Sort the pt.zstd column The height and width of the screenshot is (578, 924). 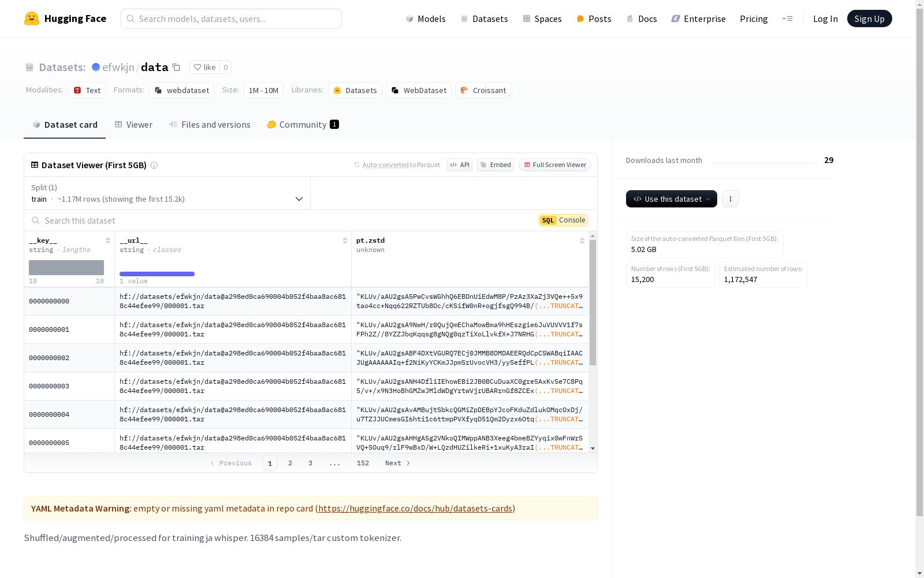click(582, 240)
